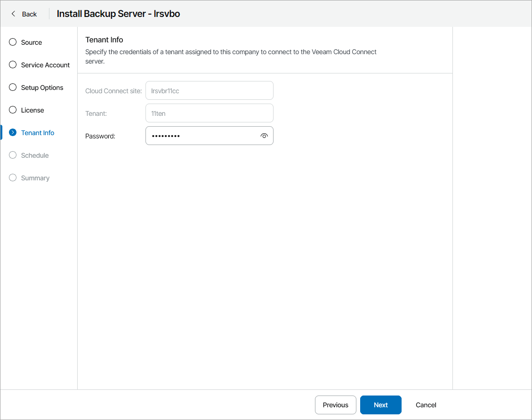Click inside the Password field
The image size is (532, 420).
point(202,136)
